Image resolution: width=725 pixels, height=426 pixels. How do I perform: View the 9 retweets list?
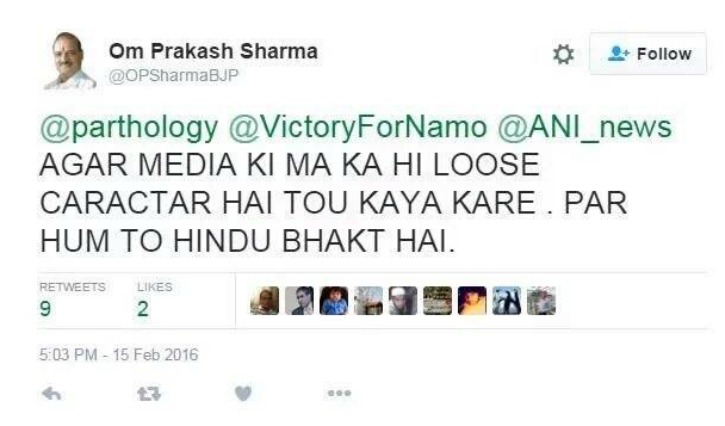tap(72, 300)
